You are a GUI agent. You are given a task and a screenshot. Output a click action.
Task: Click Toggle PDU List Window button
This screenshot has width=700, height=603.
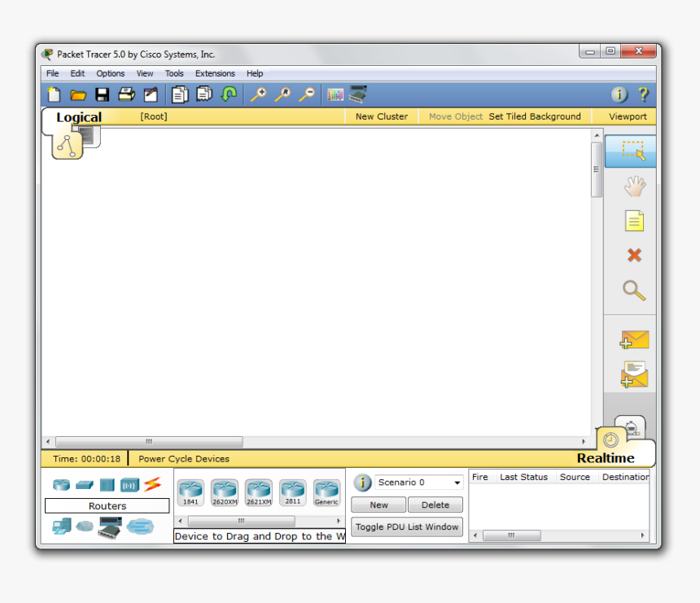tap(407, 527)
